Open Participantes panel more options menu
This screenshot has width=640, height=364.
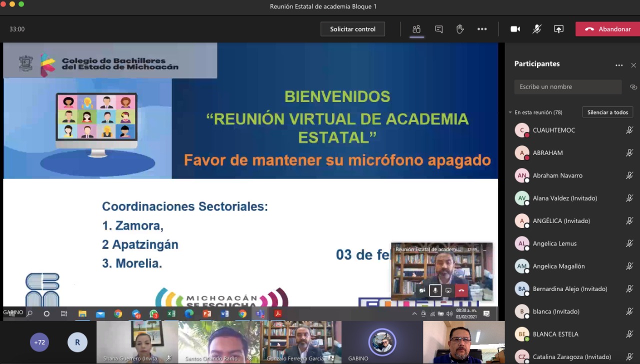pyautogui.click(x=619, y=65)
